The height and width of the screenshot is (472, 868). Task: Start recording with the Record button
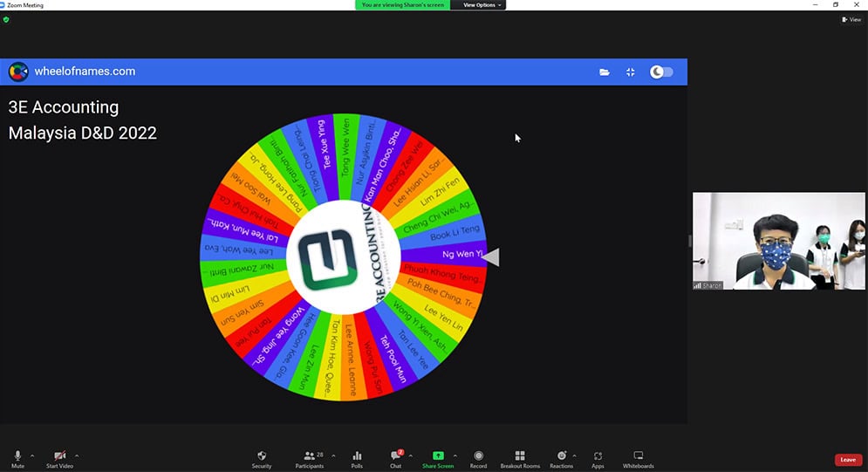478,459
